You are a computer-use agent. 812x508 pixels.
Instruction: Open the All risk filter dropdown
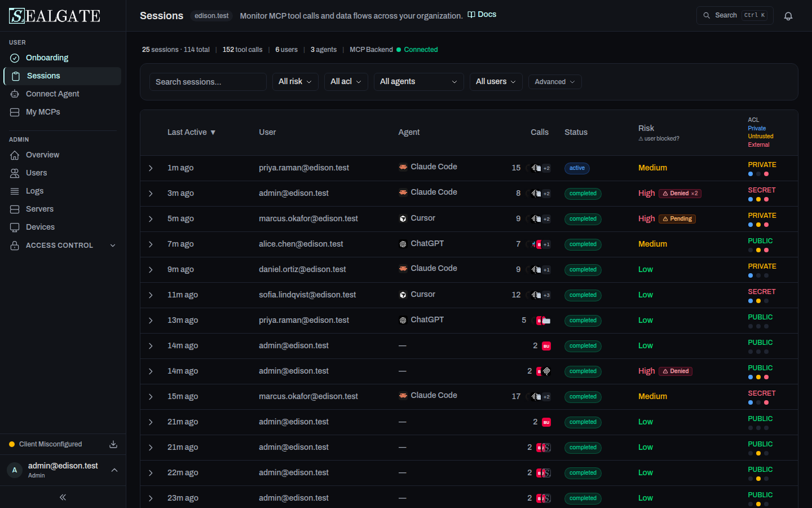click(295, 82)
